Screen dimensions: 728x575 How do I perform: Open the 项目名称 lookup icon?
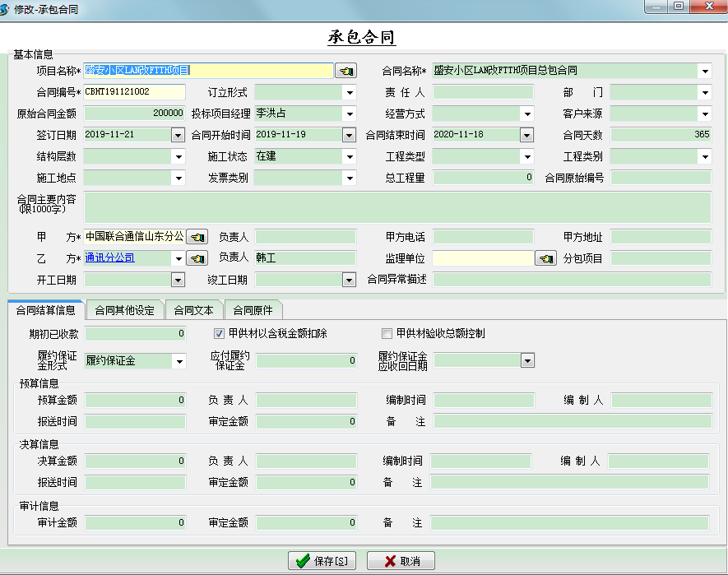346,70
